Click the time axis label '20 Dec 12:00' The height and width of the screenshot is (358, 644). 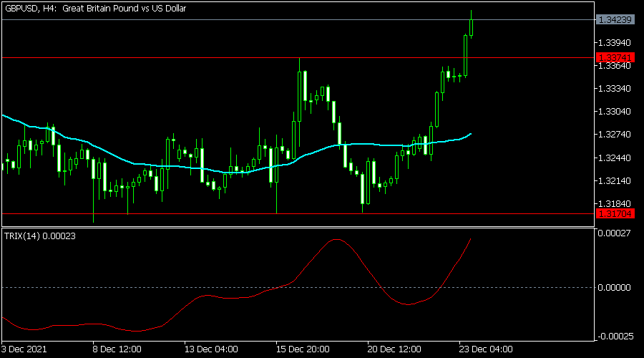click(395, 349)
